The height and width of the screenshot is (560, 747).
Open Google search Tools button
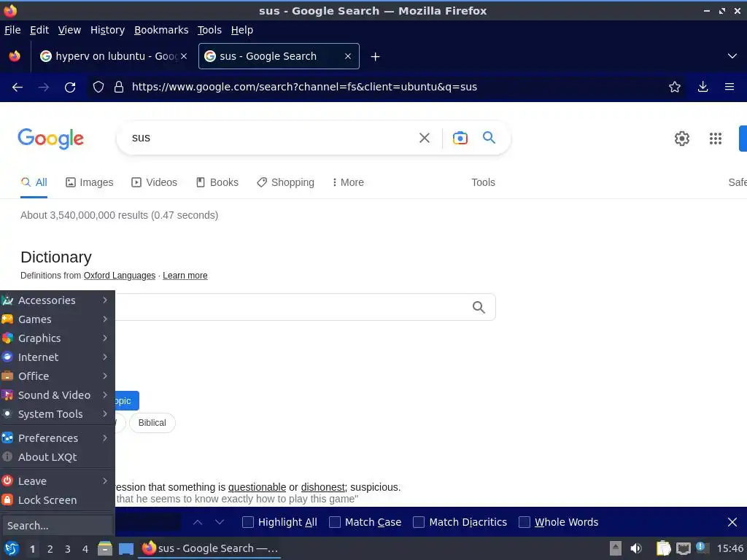click(x=483, y=182)
